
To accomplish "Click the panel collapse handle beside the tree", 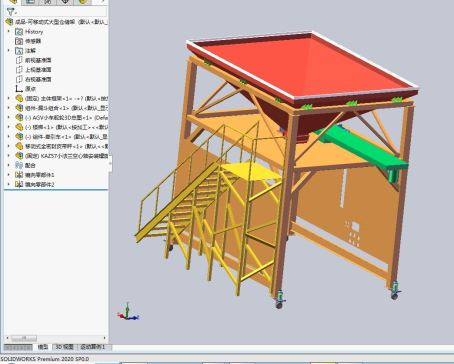I will 110,163.
